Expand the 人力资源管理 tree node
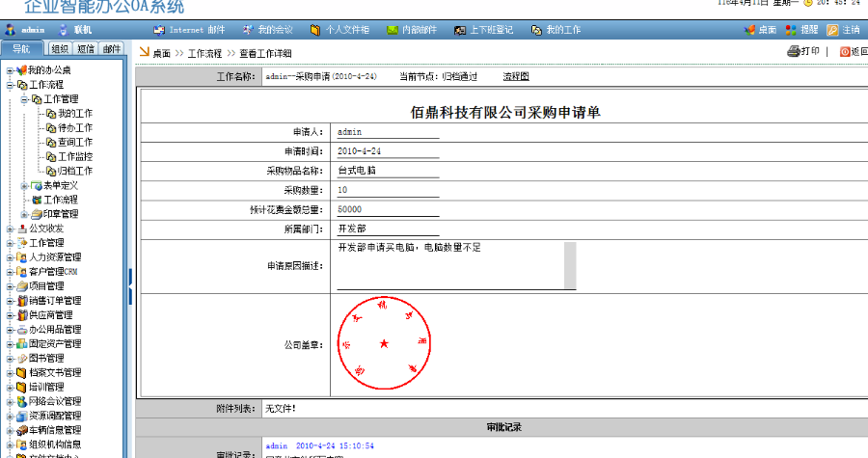Image resolution: width=868 pixels, height=458 pixels. (10, 257)
